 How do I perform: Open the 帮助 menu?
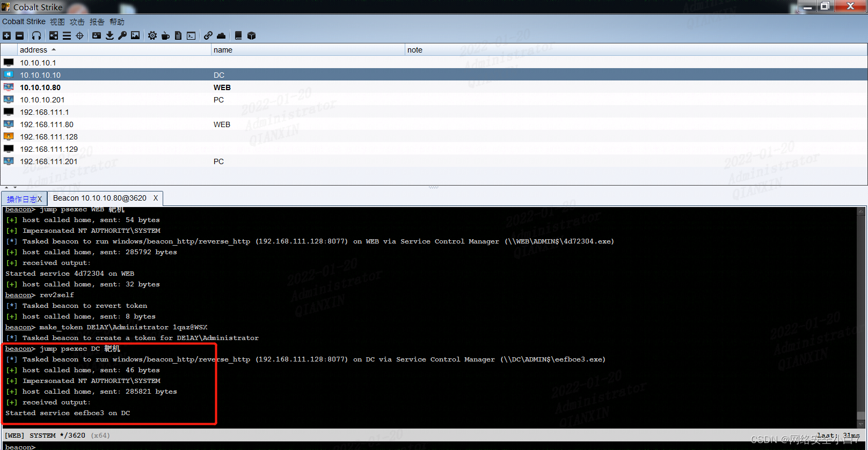coord(117,22)
